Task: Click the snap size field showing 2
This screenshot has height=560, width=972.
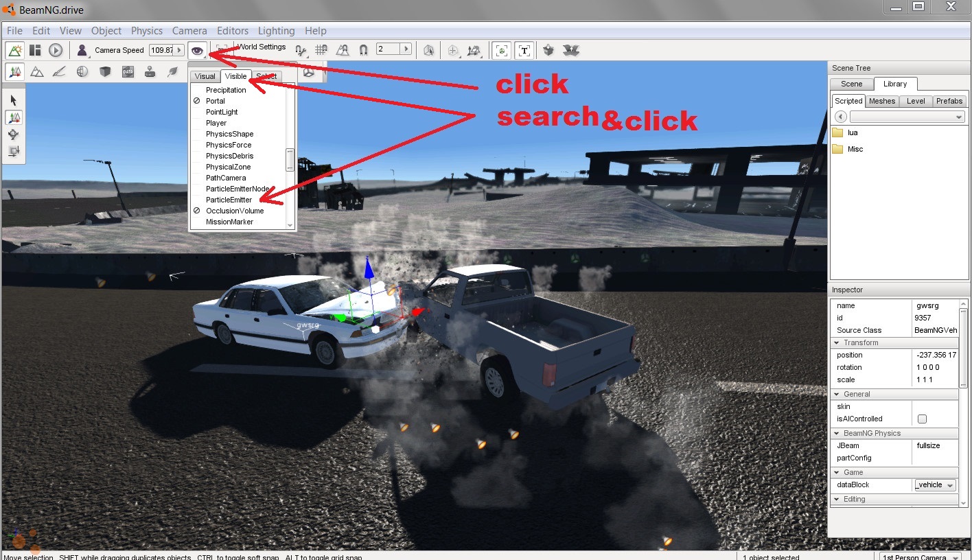Action: coord(389,49)
